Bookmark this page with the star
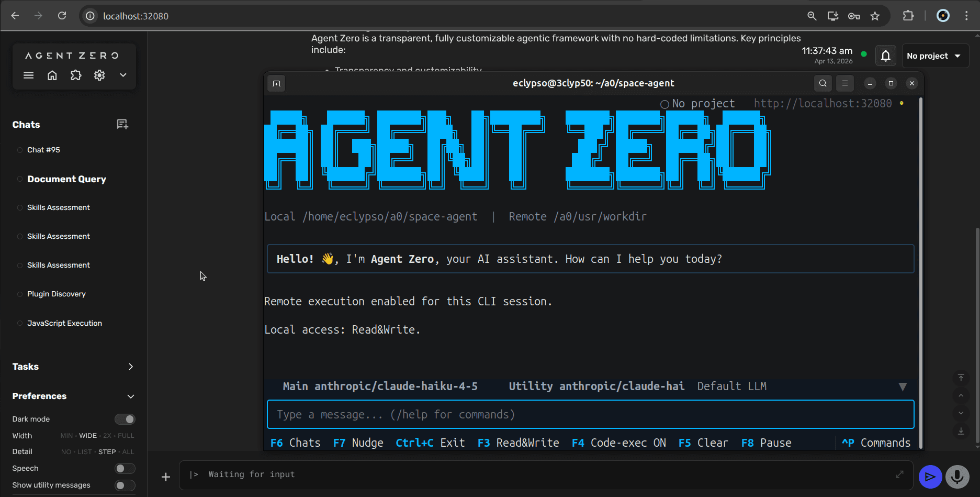 point(875,16)
